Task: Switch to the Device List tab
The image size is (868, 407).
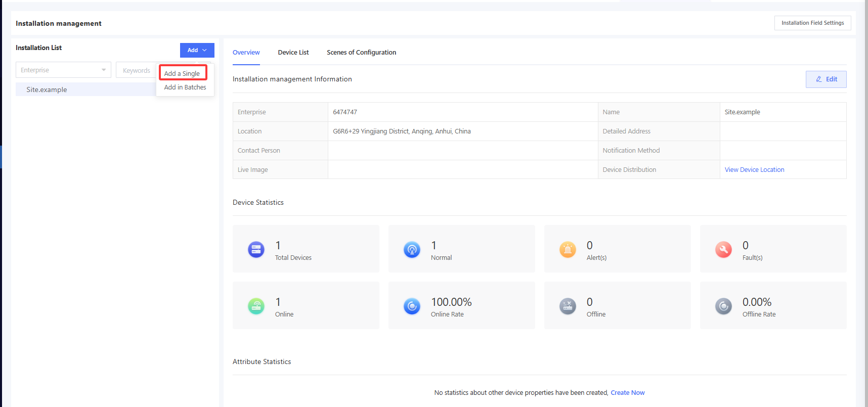Action: point(293,53)
